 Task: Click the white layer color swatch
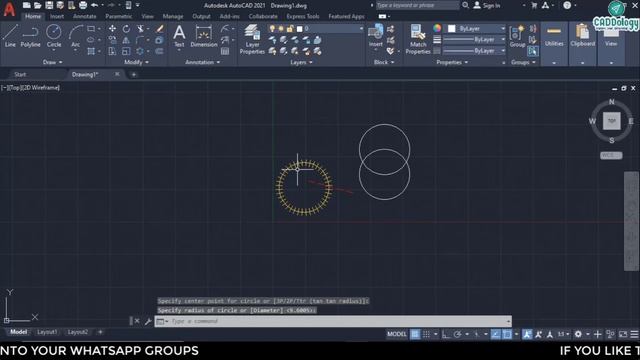click(x=300, y=29)
